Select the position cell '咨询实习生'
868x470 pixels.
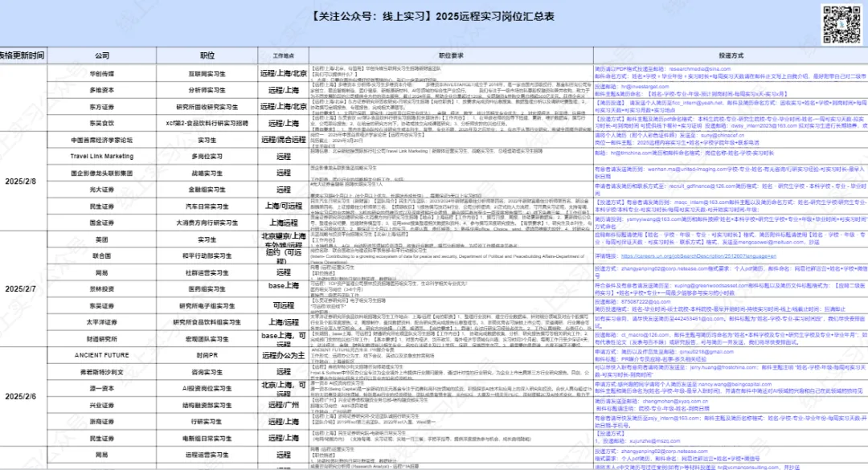pyautogui.click(x=207, y=372)
